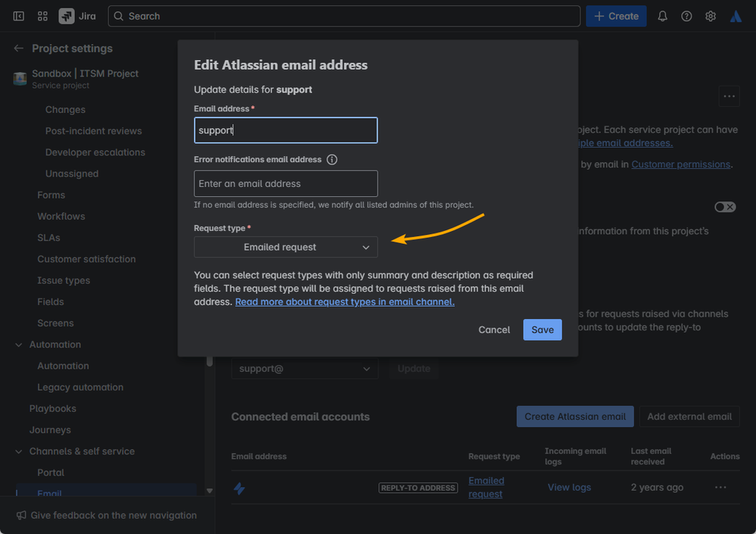Select Customer satisfaction in sidebar

point(86,259)
